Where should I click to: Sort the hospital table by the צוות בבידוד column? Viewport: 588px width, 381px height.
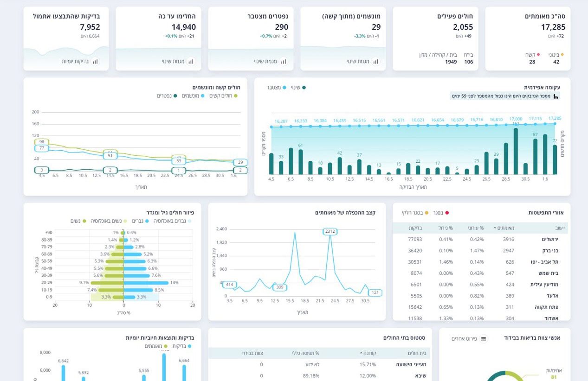coord(252,353)
